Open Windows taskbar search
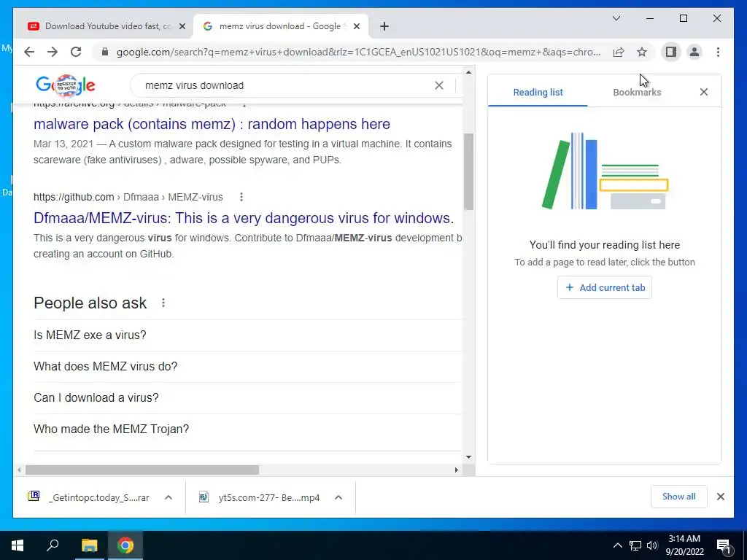 click(53, 545)
